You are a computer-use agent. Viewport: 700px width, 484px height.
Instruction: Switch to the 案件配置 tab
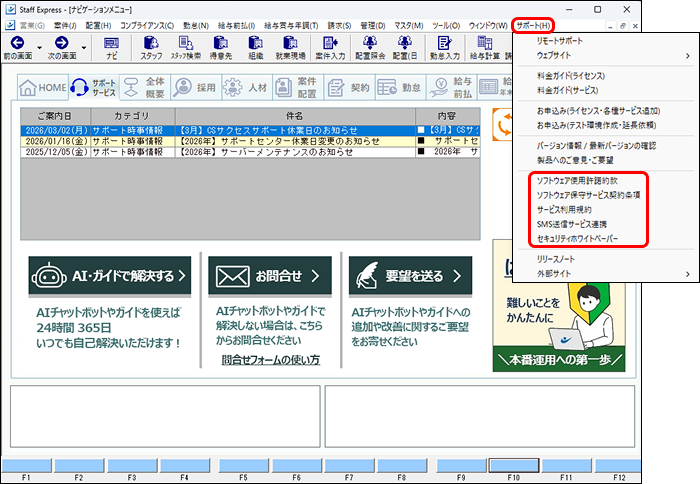298,88
